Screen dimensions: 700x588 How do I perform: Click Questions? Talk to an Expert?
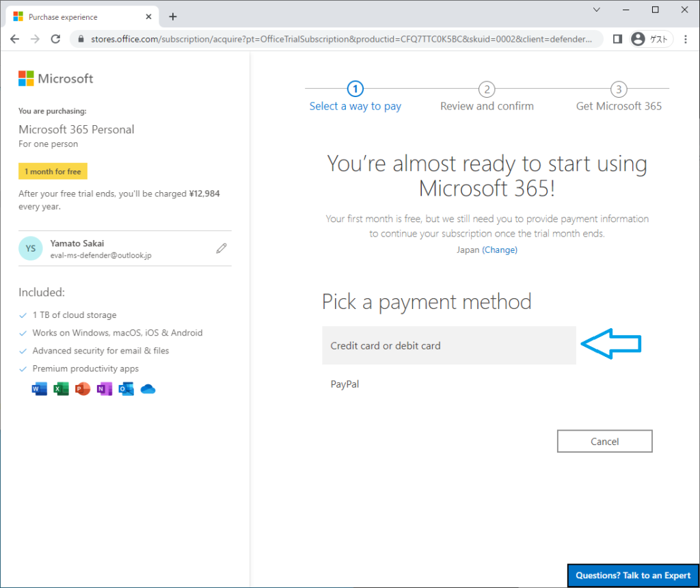[632, 575]
